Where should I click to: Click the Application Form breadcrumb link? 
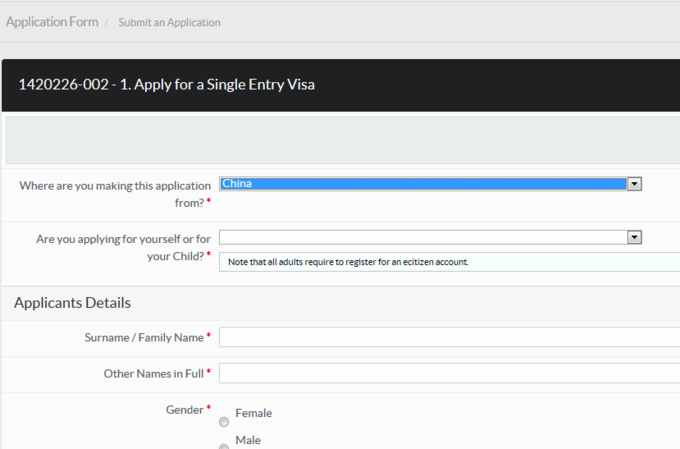[x=52, y=22]
